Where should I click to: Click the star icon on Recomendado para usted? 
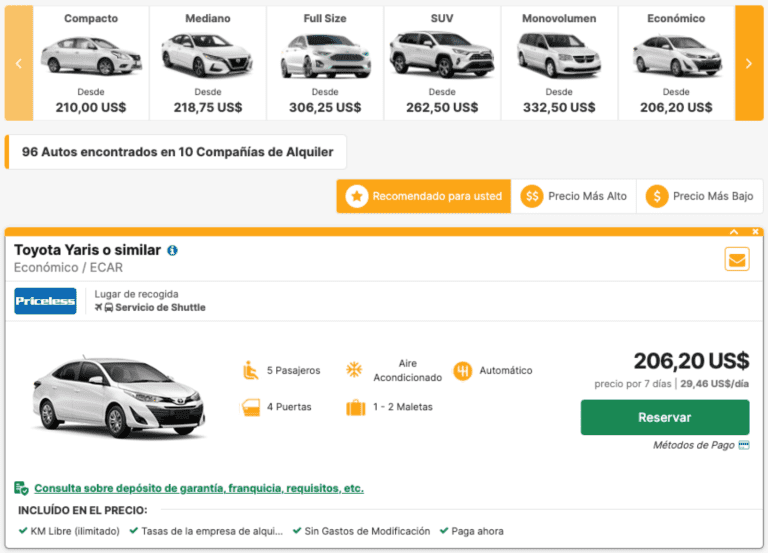[x=356, y=196]
